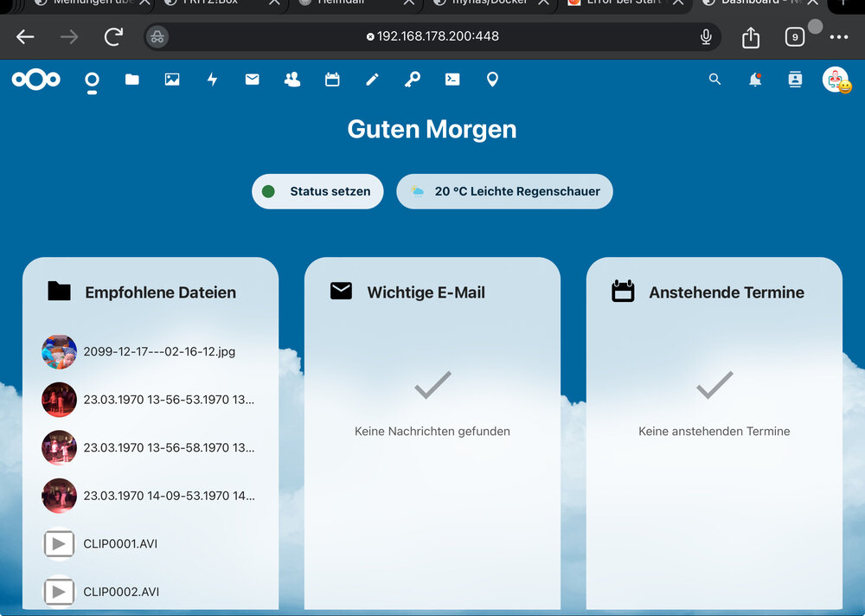Open file 2099-12-17---02-16-12.jpg
This screenshot has height=616, width=865.
(150, 351)
